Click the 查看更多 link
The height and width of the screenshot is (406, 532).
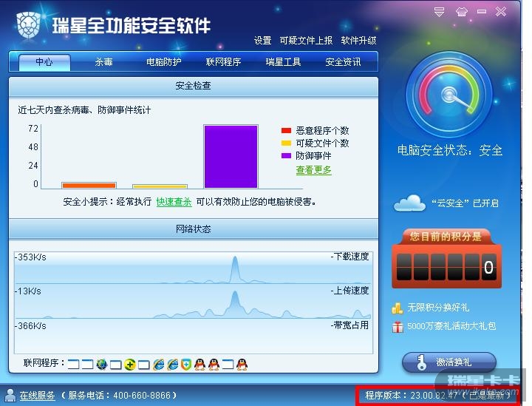pos(313,170)
